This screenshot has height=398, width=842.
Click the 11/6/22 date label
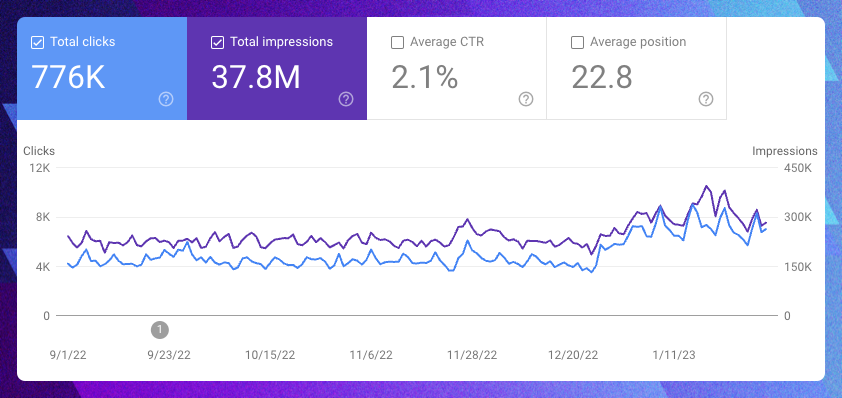tap(371, 355)
